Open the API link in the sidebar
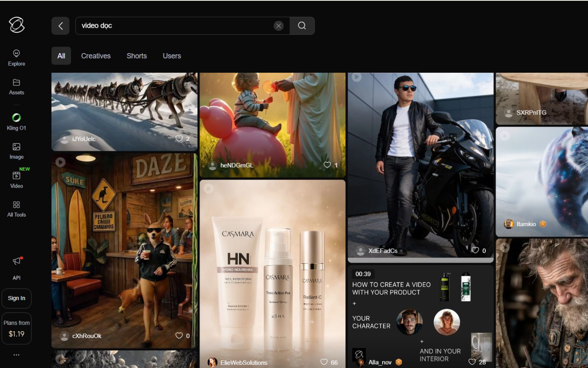Viewport: 588px width, 368px height. click(16, 278)
